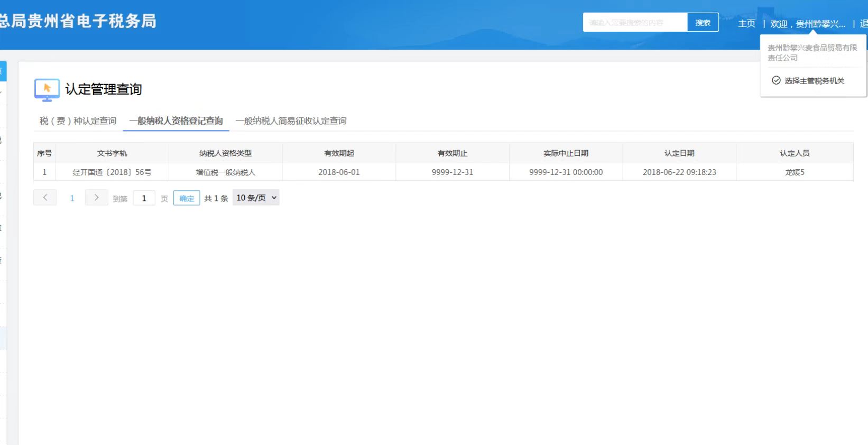Switch to 税(费)种认定查询 tab
868x445 pixels.
78,121
